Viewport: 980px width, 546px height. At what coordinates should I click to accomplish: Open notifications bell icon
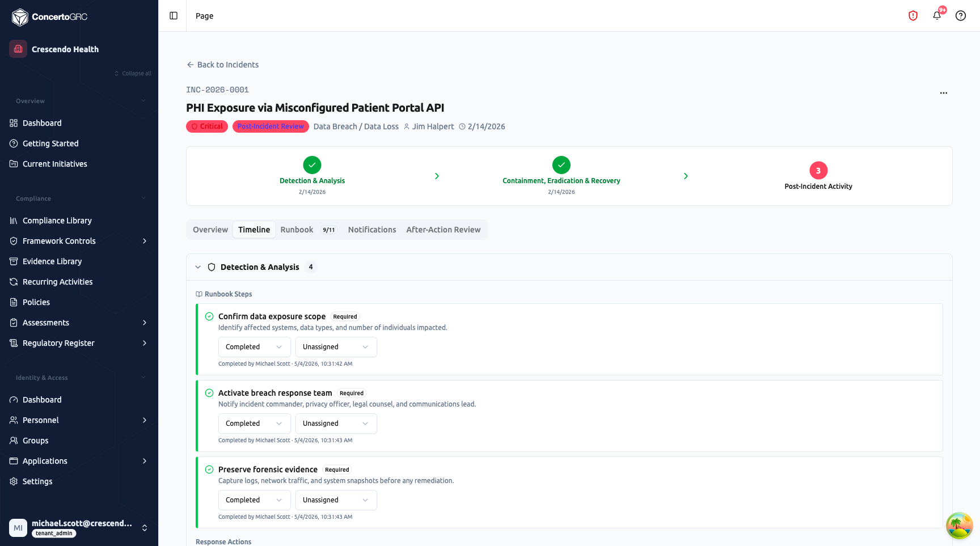937,16
